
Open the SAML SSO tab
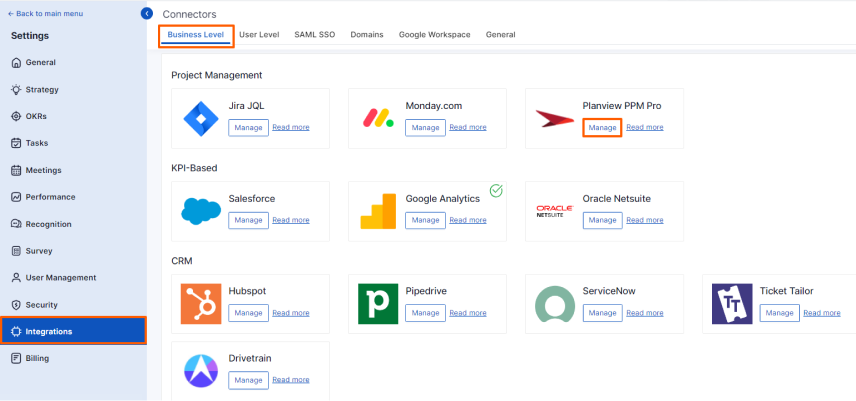tap(315, 35)
